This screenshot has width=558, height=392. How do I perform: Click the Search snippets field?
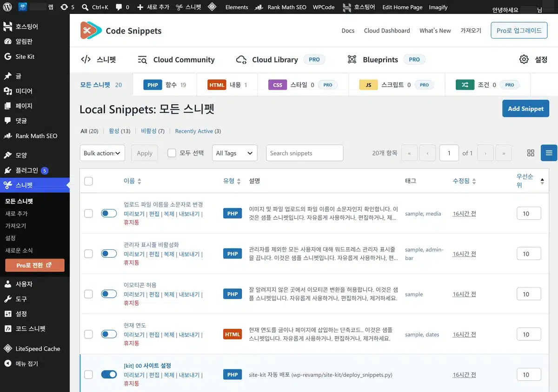coord(305,153)
